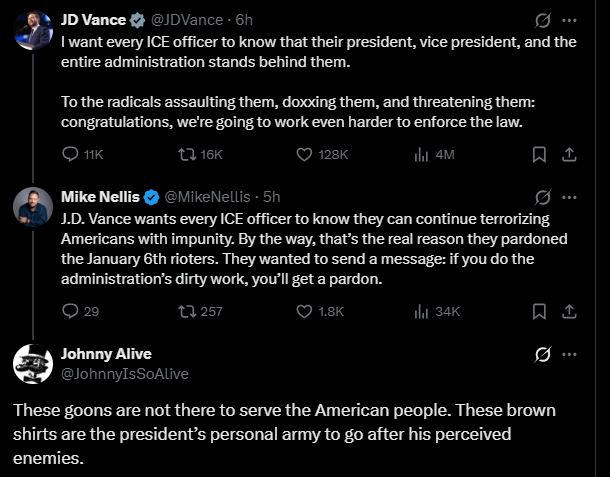Viewport: 610px width, 477px height.
Task: Open more options on JD Vance's tweet
Action: (569, 20)
